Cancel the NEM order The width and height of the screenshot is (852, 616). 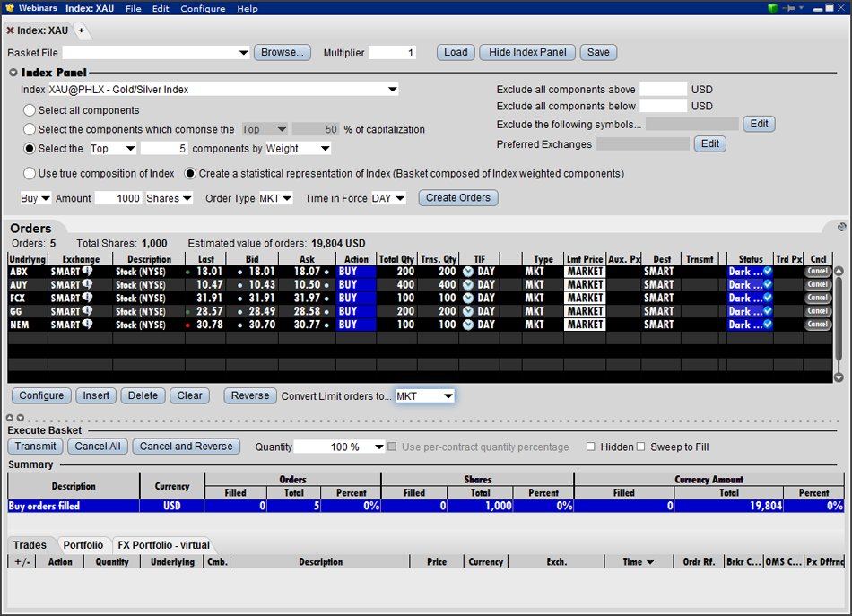818,325
